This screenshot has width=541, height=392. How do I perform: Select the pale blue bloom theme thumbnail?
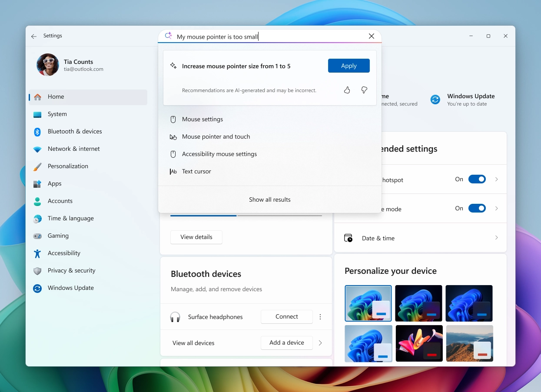tap(368, 343)
